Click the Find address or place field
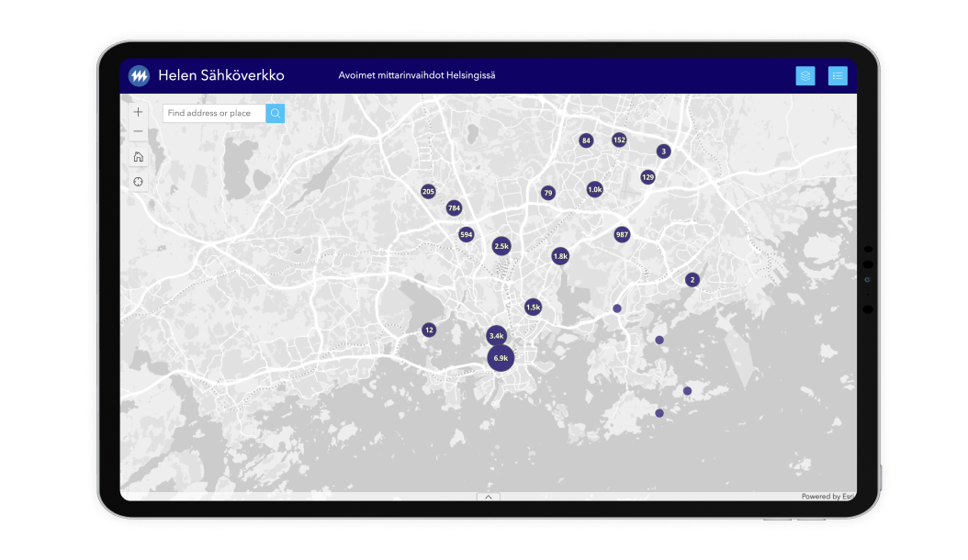The image size is (968, 560). 214,113
